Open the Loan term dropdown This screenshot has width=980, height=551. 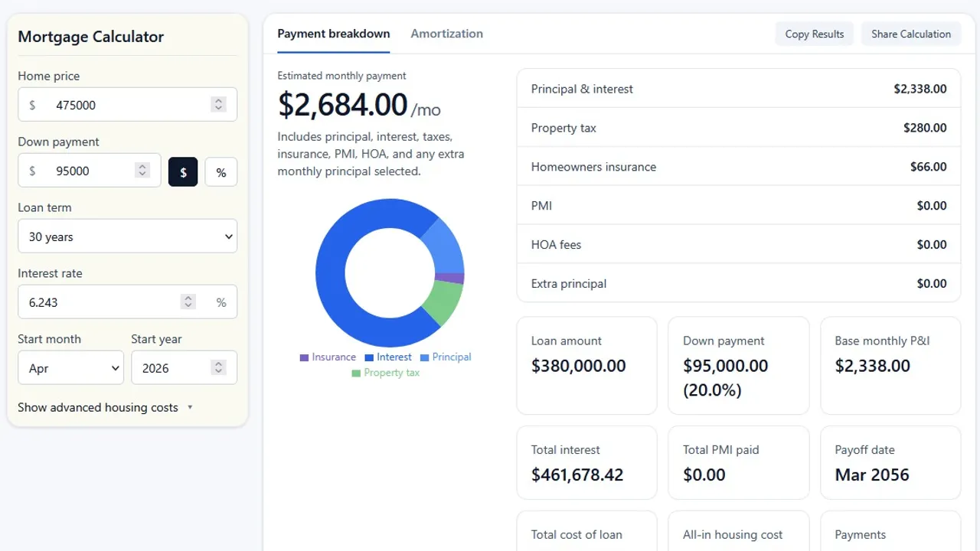point(127,236)
